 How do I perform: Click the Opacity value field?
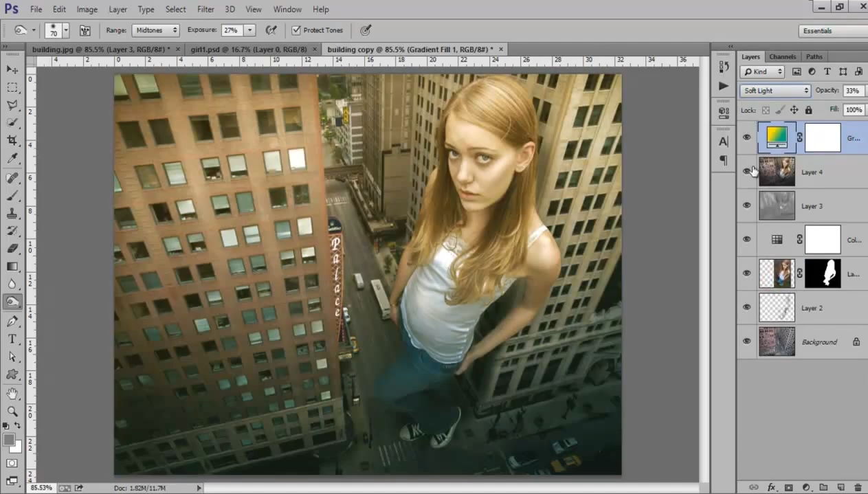852,91
